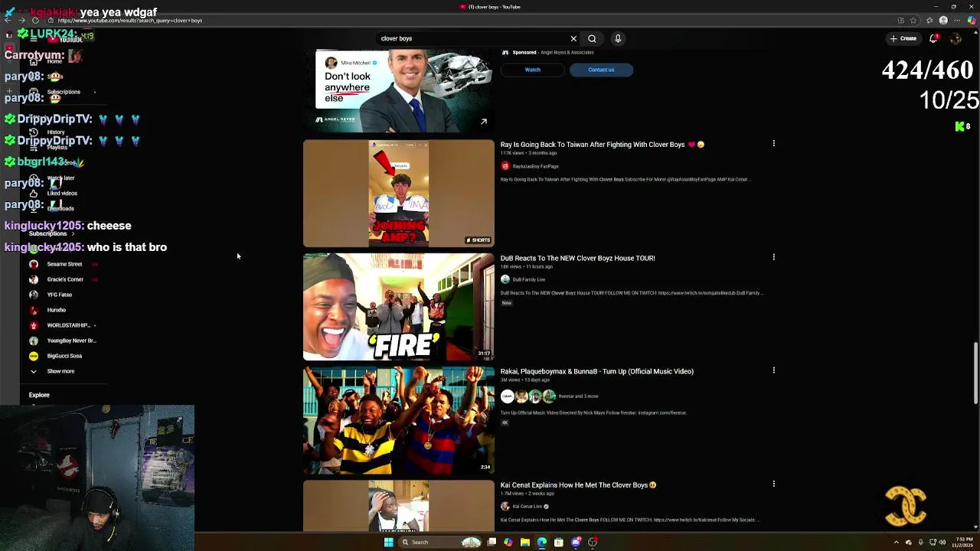Image resolution: width=980 pixels, height=551 pixels.
Task: Open the YFG Fatso subscription channel
Action: [x=59, y=295]
